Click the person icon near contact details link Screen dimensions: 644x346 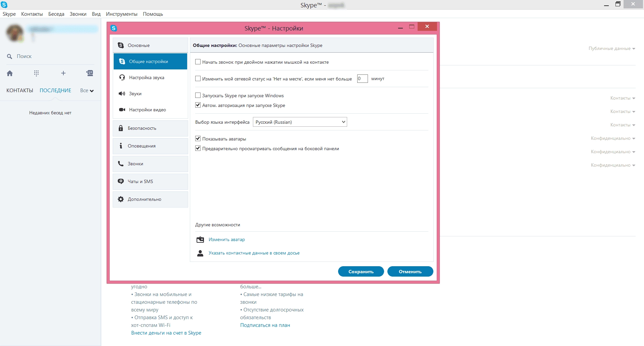(x=200, y=253)
